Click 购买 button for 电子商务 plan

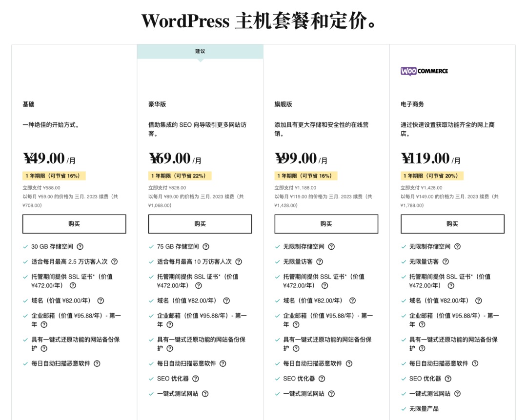452,224
